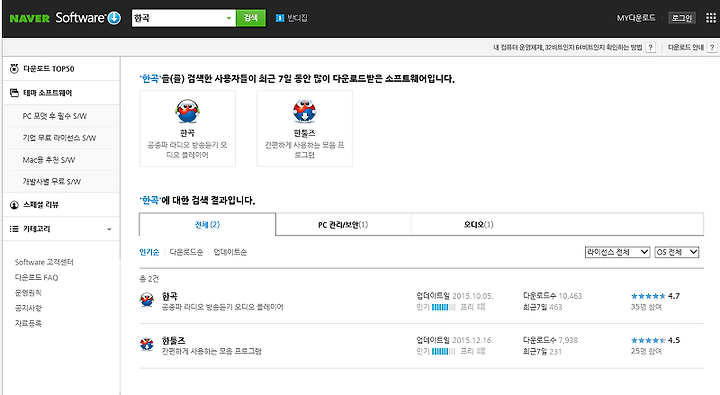Click the 로그인 button
The image size is (720, 395).
tap(681, 18)
